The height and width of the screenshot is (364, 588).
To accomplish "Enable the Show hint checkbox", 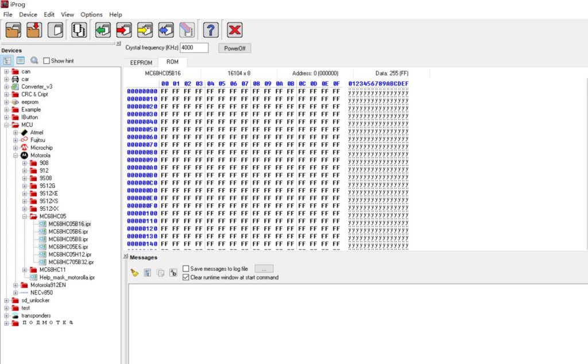I will (47, 61).
